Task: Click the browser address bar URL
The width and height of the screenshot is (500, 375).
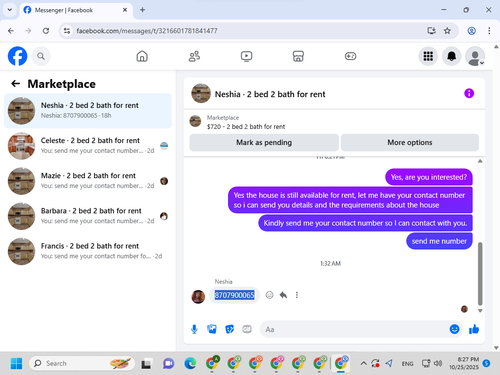Action: (x=147, y=31)
